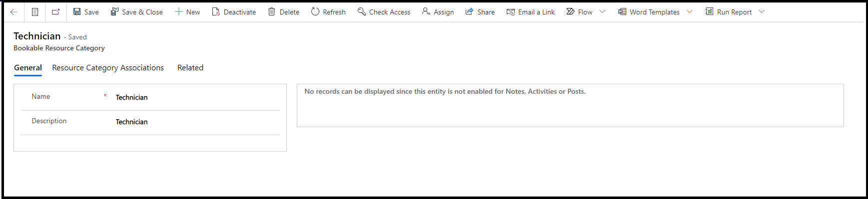This screenshot has height=199, width=868.
Task: Click the Save floppy disk icon
Action: click(77, 11)
